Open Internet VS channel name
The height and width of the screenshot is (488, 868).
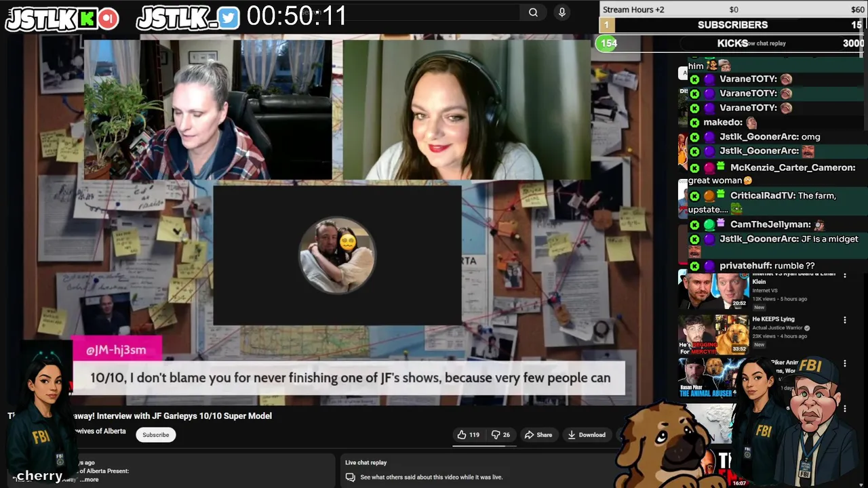click(765, 291)
